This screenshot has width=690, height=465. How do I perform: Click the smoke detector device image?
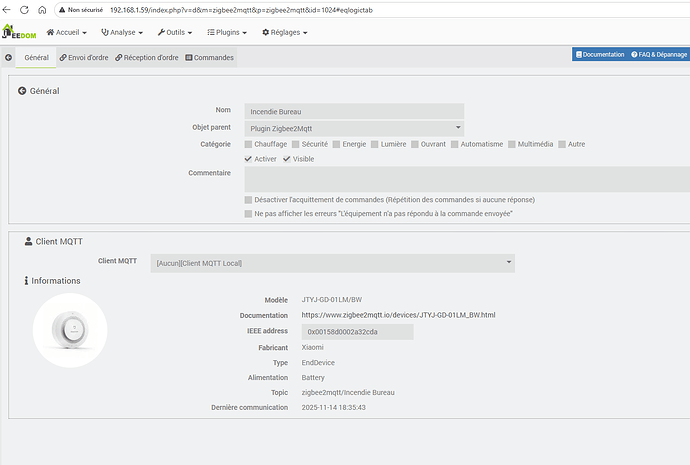(70, 330)
